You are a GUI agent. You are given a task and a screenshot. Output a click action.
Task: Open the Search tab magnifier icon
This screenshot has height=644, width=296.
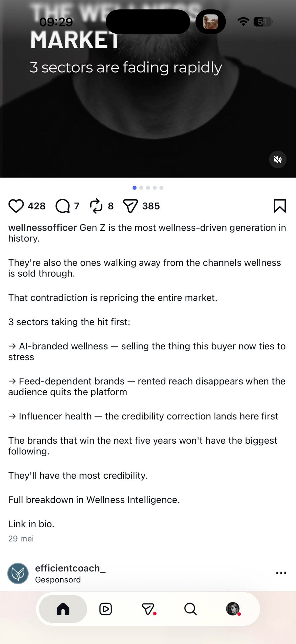point(190,609)
